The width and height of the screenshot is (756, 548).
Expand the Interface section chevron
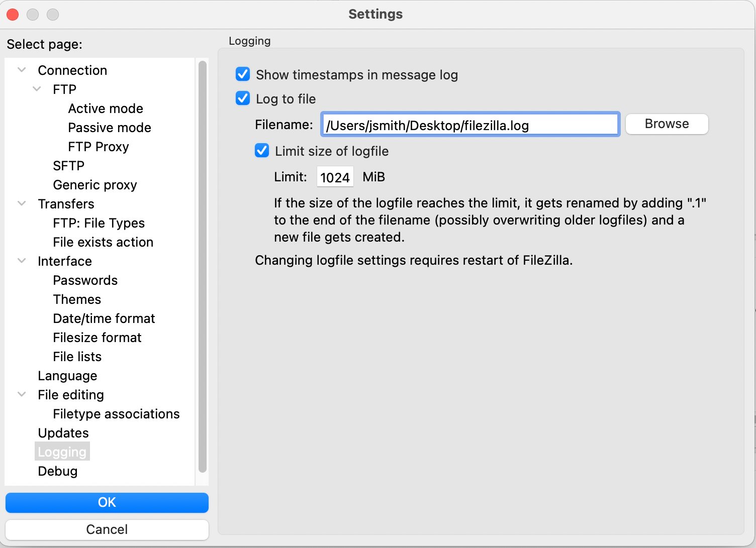pos(21,261)
